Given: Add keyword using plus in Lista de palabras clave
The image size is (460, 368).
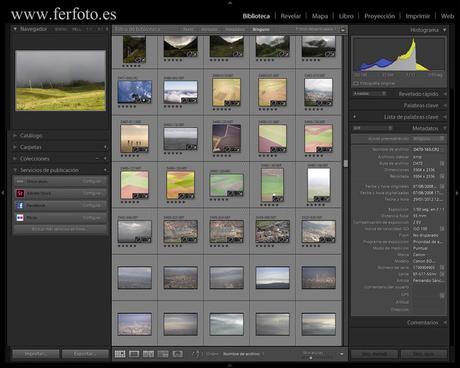Looking at the screenshot, I should coord(355,117).
